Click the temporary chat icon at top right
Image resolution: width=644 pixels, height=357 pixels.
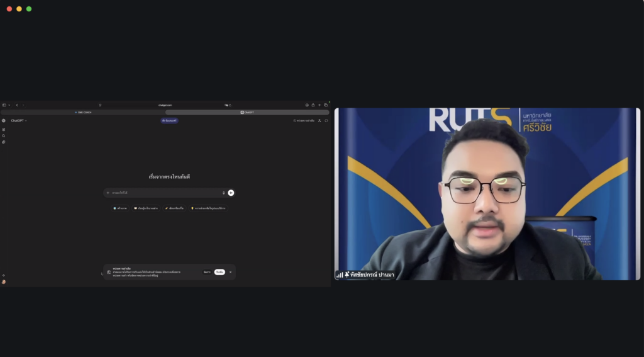point(326,120)
